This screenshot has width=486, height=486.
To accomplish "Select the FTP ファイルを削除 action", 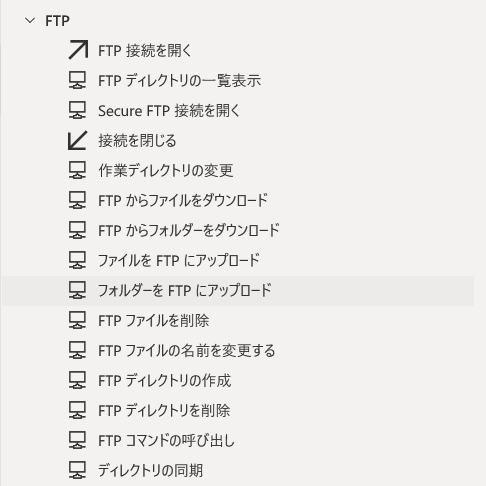I will (x=238, y=321).
